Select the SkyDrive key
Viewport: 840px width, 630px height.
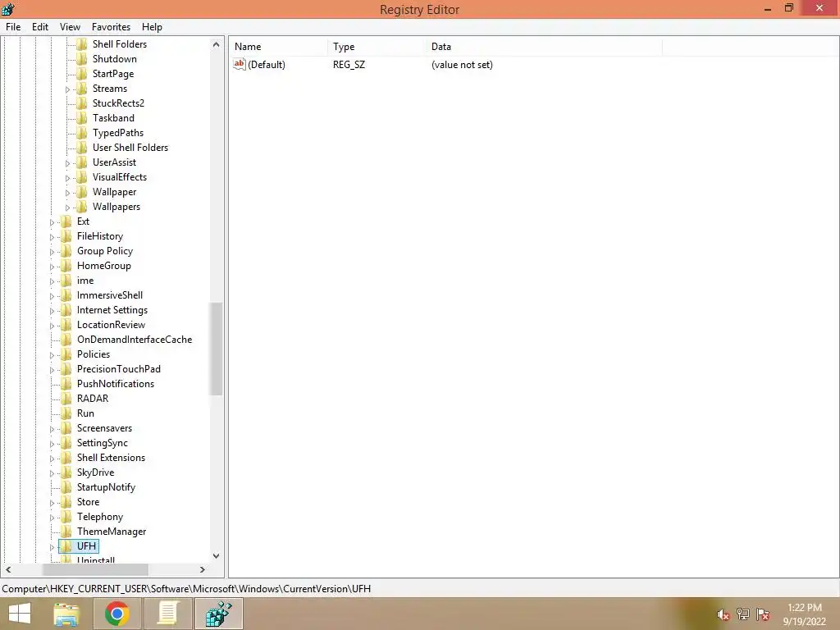coord(95,472)
